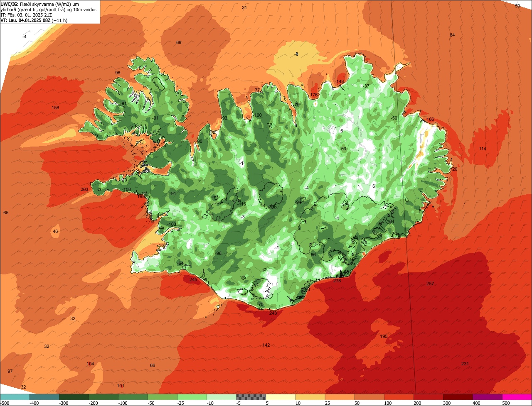Screen dimensions: 532x406
Task: Click the orange 50 legend swatch
Action: (369, 397)
